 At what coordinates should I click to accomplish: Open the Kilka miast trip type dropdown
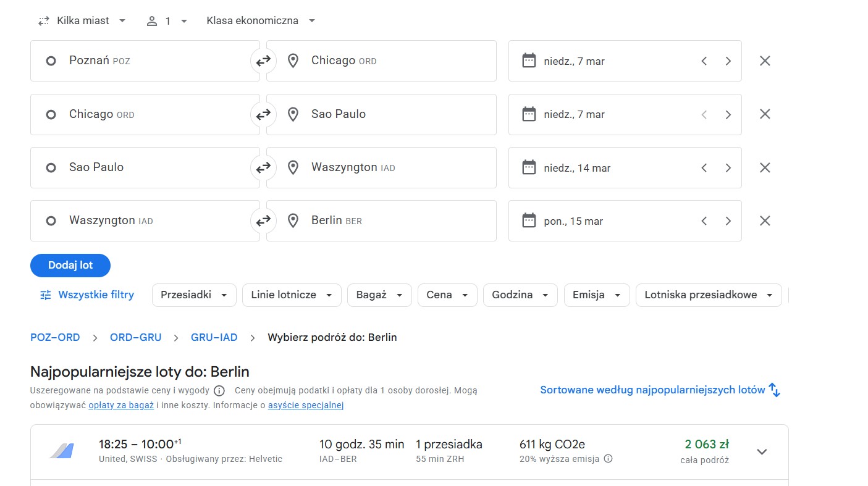[82, 20]
